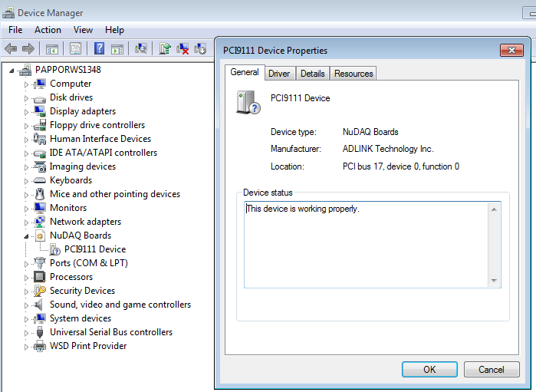Screen dimensions: 536x392
Task: Click the Device status scrollbar down arrow
Action: pyautogui.click(x=494, y=281)
